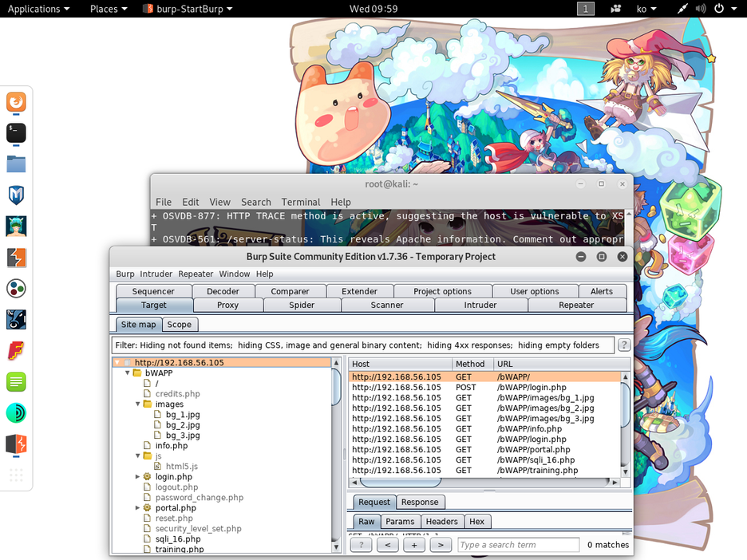Sort the table by Method column
Image resolution: width=747 pixels, height=560 pixels.
[x=472, y=364]
